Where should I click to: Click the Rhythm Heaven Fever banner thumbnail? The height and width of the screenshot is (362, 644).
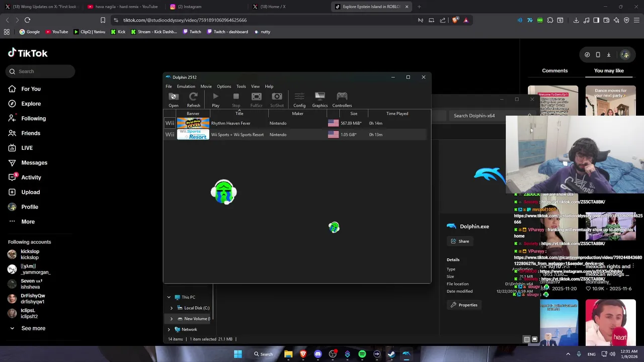pyautogui.click(x=193, y=123)
